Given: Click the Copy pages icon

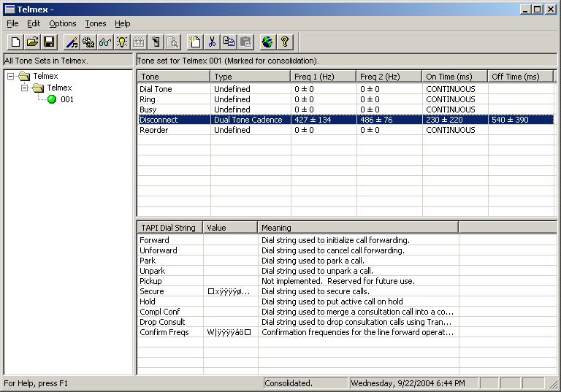Looking at the screenshot, I should click(x=229, y=42).
